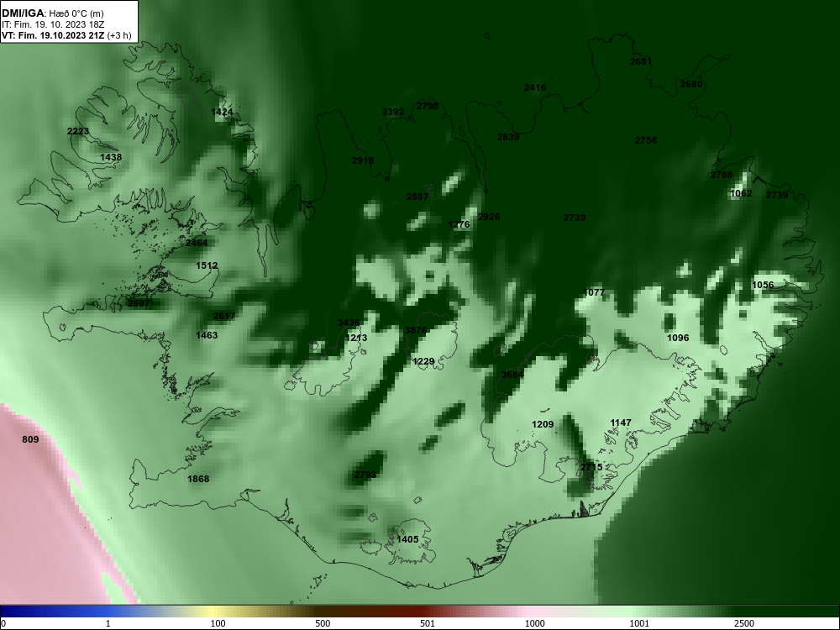Image resolution: width=840 pixels, height=630 pixels.
Task: Click the 809 value over the sea
Action: click(x=30, y=440)
